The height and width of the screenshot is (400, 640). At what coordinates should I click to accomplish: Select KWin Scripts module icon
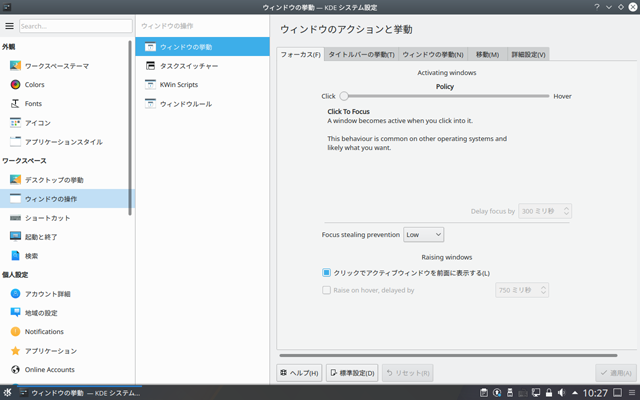point(150,84)
